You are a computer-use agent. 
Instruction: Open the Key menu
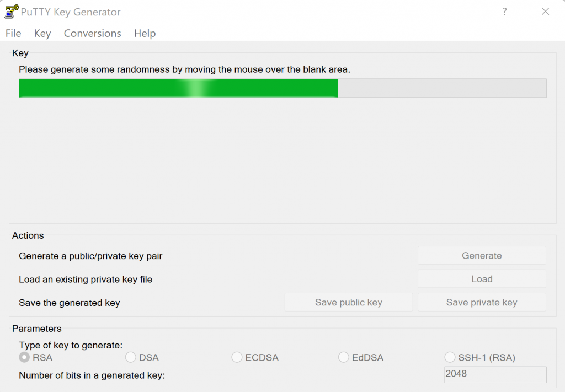(x=42, y=33)
